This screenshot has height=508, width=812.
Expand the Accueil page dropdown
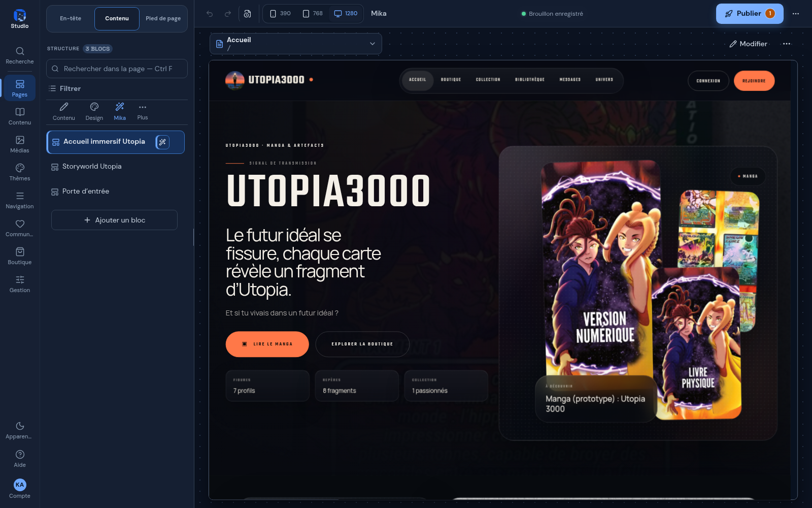296,44
